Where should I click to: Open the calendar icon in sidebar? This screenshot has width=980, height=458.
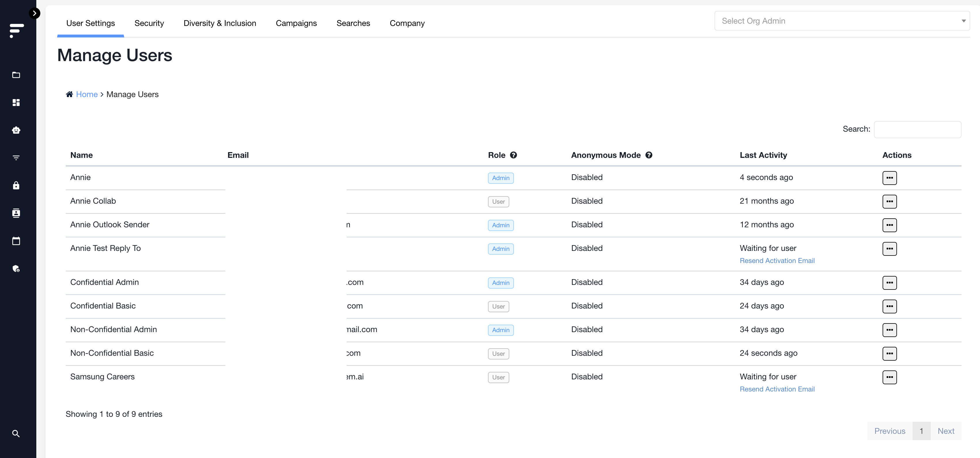[x=16, y=241]
